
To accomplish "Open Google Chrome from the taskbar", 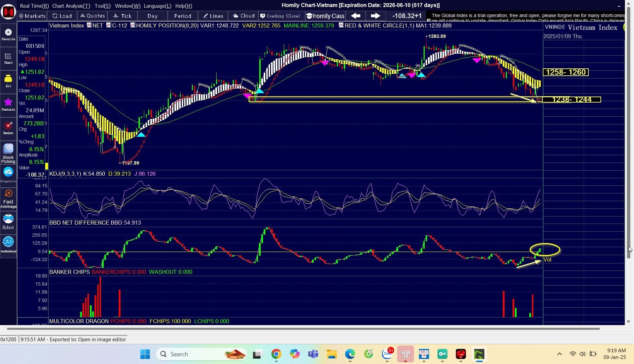I will point(276,354).
